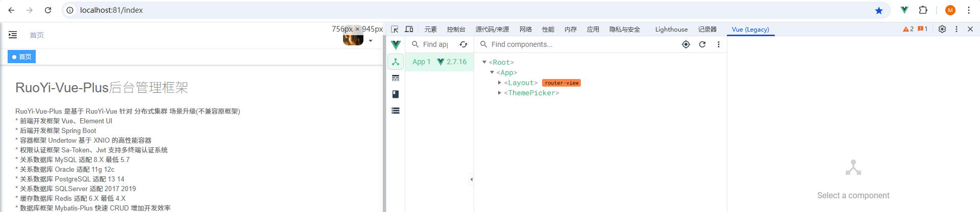Open the Chrome profile avatar M

click(950, 10)
